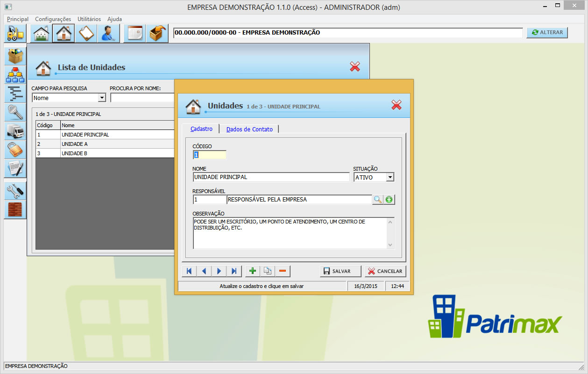The image size is (588, 374).
Task: Click the EMPRESA DEMONSTRAÇÃO status bar text
Action: point(36,366)
